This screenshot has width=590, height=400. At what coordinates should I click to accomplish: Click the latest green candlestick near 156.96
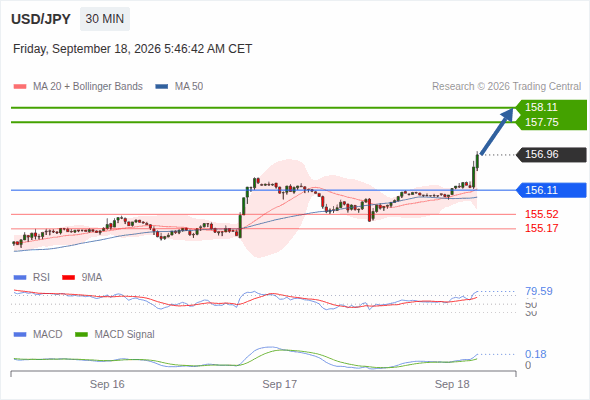477,161
